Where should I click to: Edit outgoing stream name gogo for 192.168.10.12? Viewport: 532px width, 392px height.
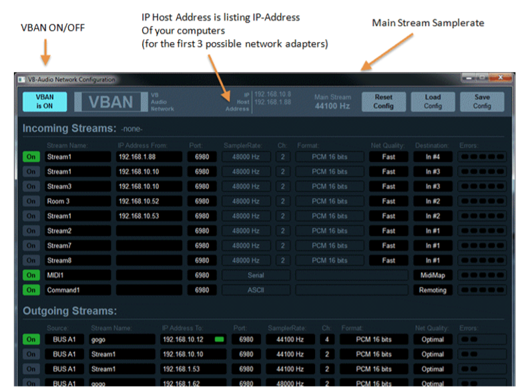pyautogui.click(x=122, y=339)
